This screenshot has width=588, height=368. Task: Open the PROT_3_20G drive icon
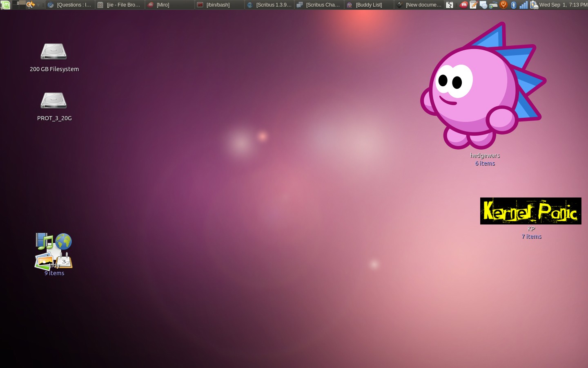(x=53, y=101)
